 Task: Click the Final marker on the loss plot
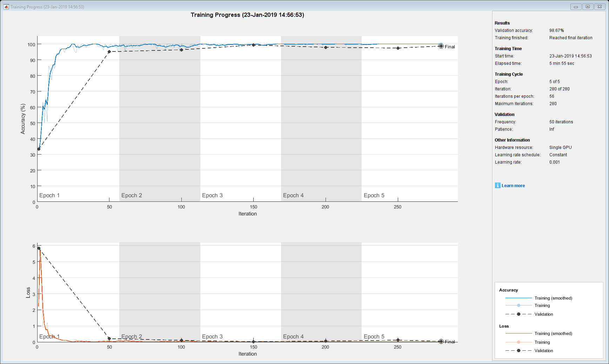tap(441, 341)
